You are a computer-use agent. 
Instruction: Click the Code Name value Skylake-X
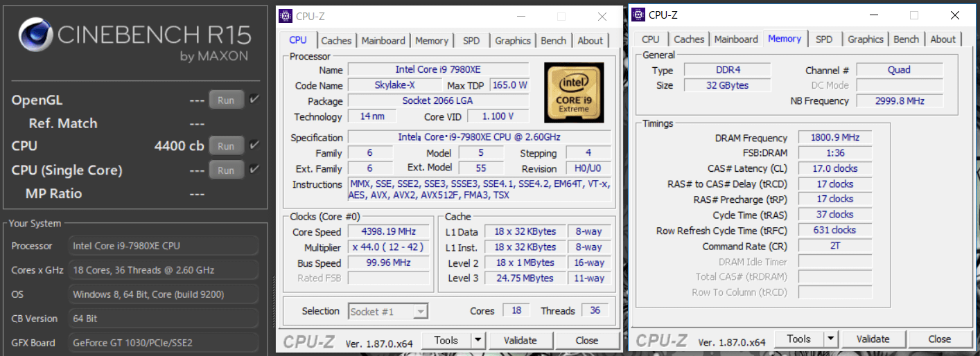394,85
